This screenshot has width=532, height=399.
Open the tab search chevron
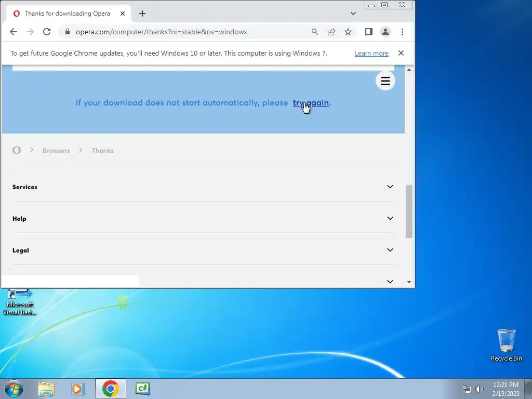click(353, 14)
